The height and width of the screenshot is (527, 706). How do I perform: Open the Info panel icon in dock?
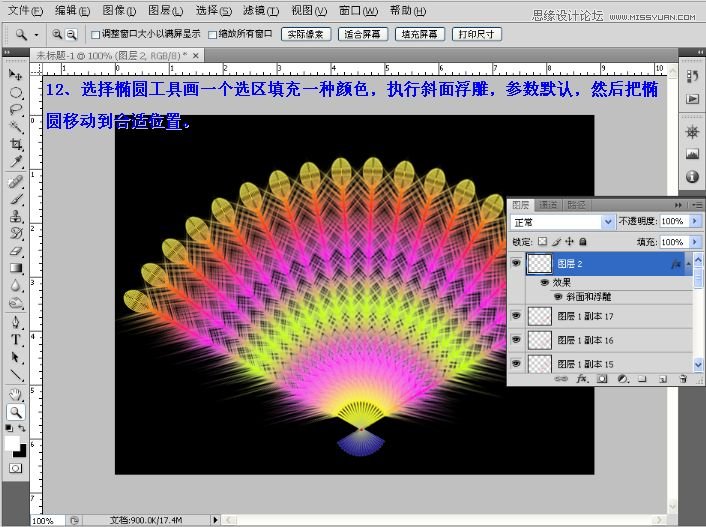point(692,176)
